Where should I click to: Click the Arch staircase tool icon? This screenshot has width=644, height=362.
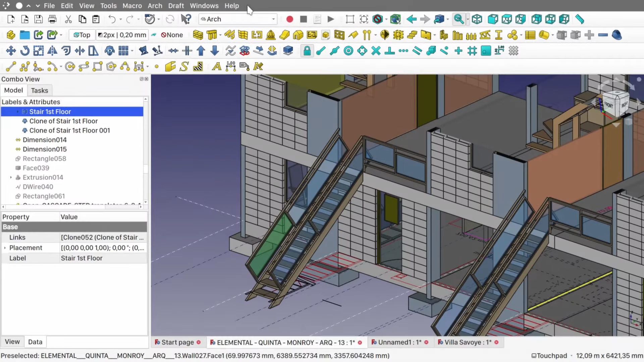pyautogui.click(x=412, y=35)
